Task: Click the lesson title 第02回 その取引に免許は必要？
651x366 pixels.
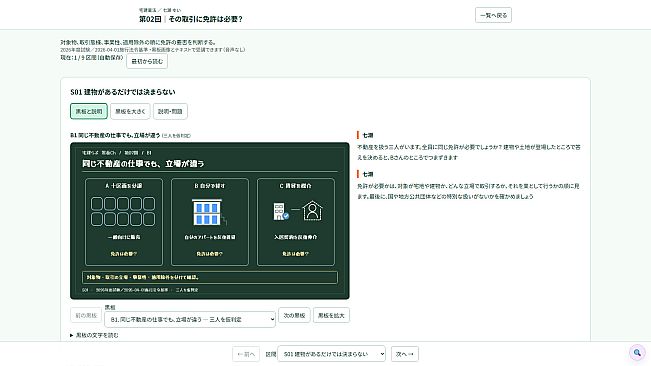Action: pyautogui.click(x=191, y=19)
